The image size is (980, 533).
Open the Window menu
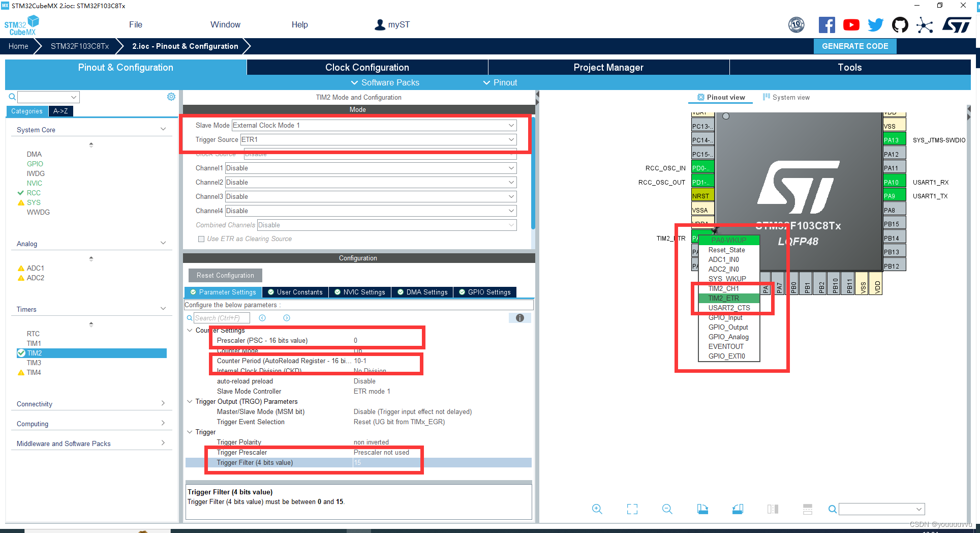225,24
